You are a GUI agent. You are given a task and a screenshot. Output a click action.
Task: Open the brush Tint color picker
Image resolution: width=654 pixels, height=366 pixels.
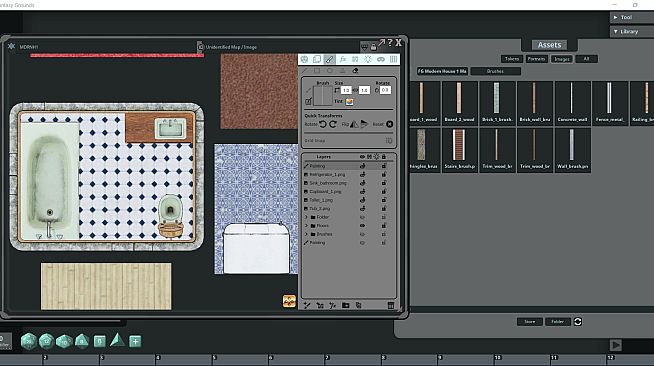[x=350, y=101]
